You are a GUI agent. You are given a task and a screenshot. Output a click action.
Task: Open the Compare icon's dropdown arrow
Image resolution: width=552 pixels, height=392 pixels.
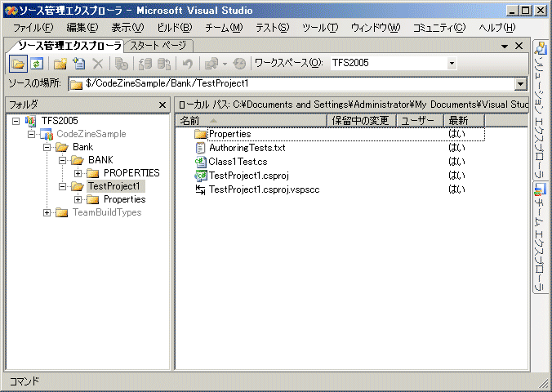225,64
